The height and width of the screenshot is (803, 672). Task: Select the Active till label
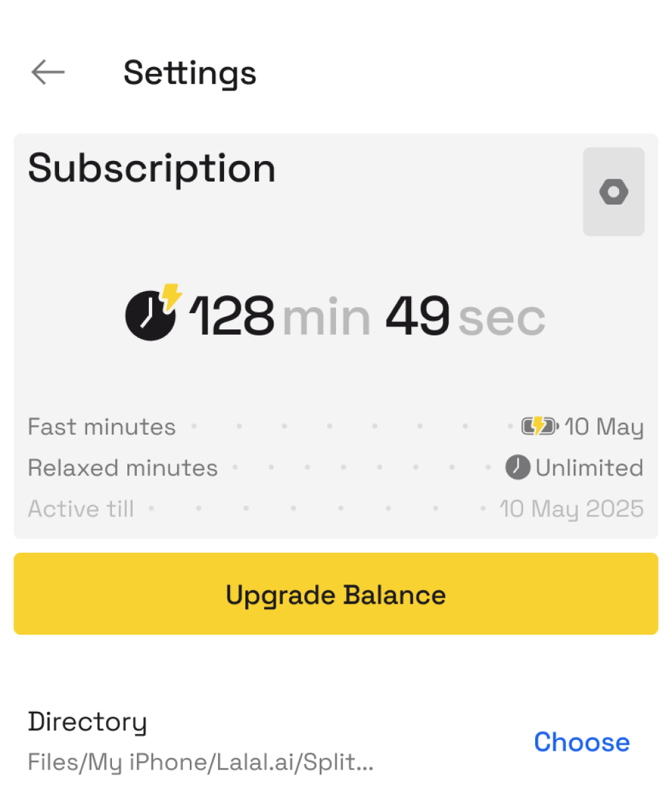click(x=80, y=509)
